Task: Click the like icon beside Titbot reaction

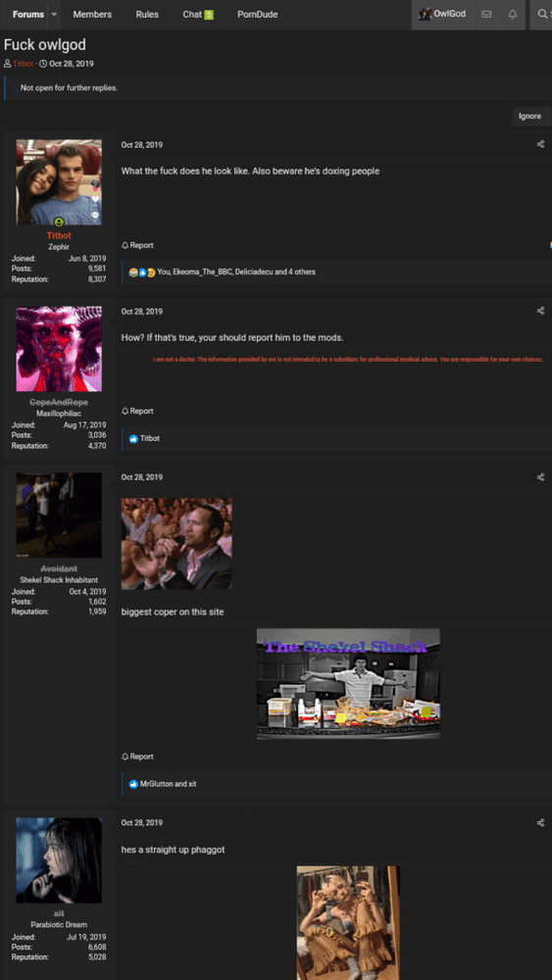Action: [x=133, y=439]
